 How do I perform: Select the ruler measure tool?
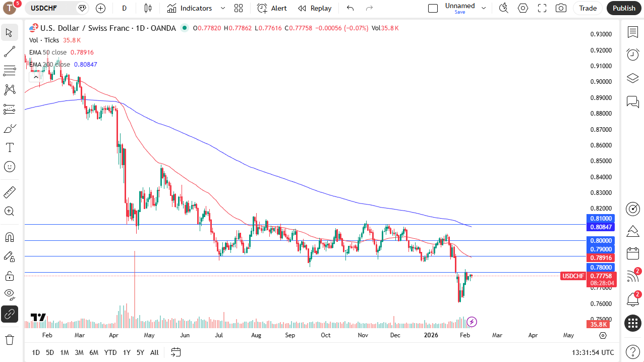(x=9, y=192)
